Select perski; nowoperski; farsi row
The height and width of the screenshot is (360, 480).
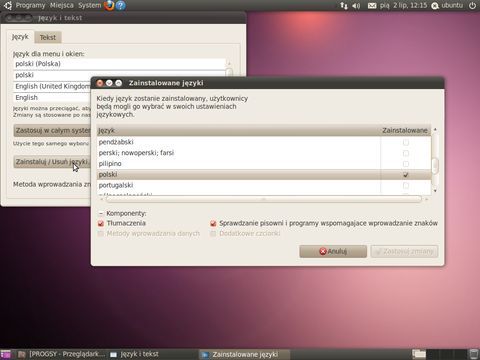[x=264, y=153]
